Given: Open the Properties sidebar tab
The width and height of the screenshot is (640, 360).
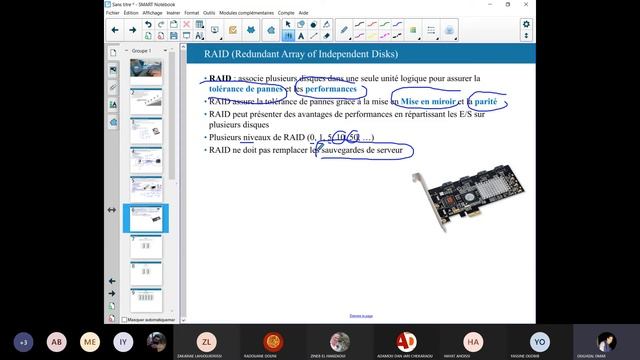Looking at the screenshot, I should (x=113, y=105).
